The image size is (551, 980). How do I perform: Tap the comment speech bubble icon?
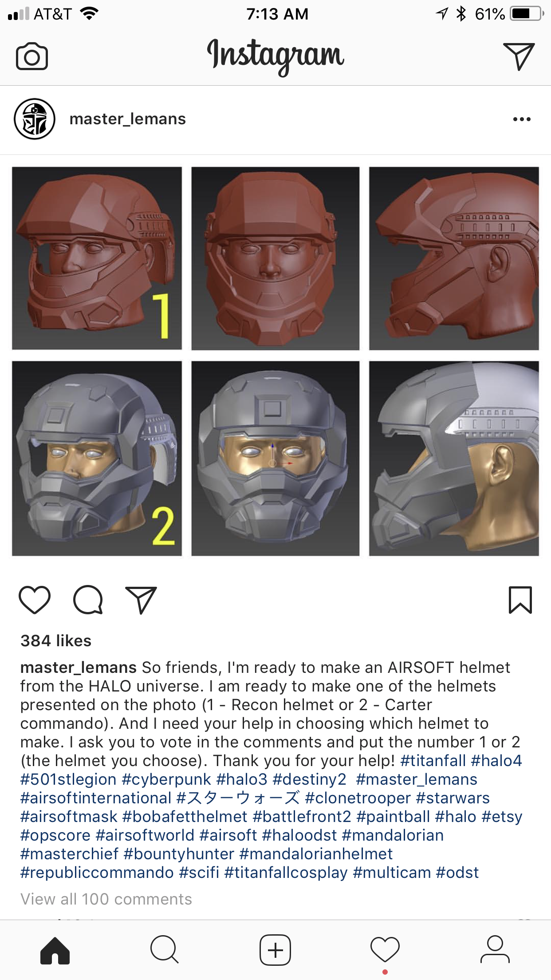pos(88,600)
